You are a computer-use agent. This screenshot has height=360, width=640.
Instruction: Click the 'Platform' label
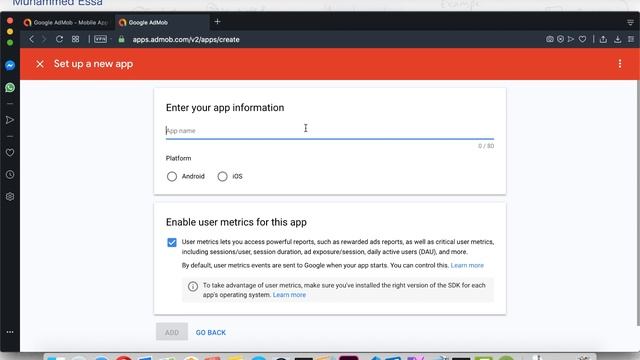[178, 158]
